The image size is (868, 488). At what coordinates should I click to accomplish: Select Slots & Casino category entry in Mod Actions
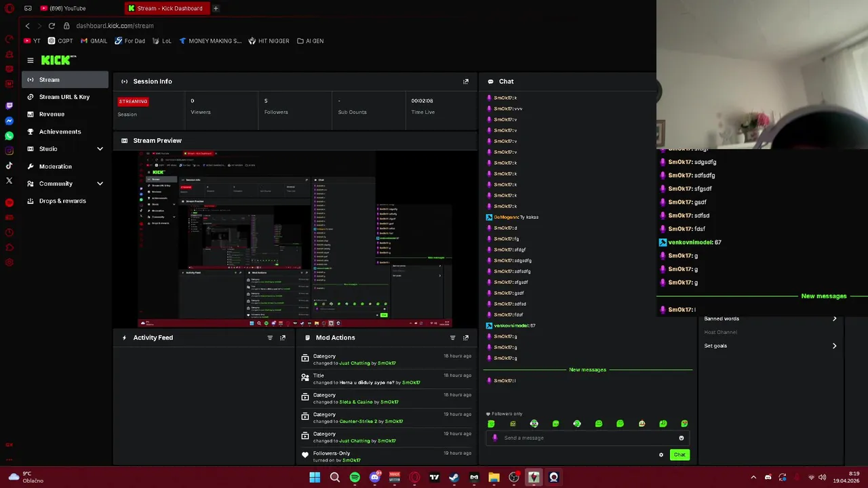pos(386,399)
